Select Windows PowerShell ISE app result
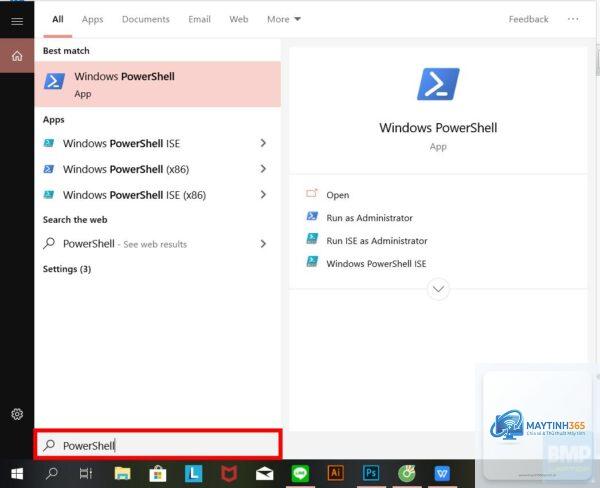Viewport: 600px width, 488px height. coord(158,143)
